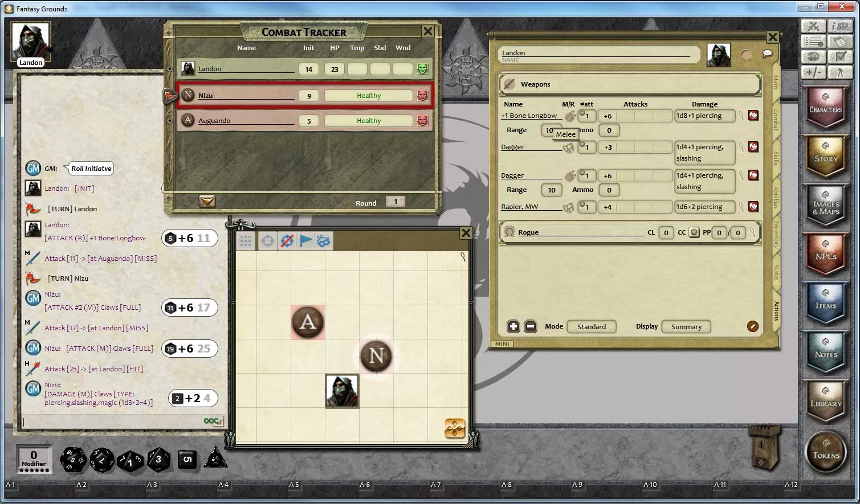Open the Notes sidebar button
The image size is (860, 504).
[826, 352]
